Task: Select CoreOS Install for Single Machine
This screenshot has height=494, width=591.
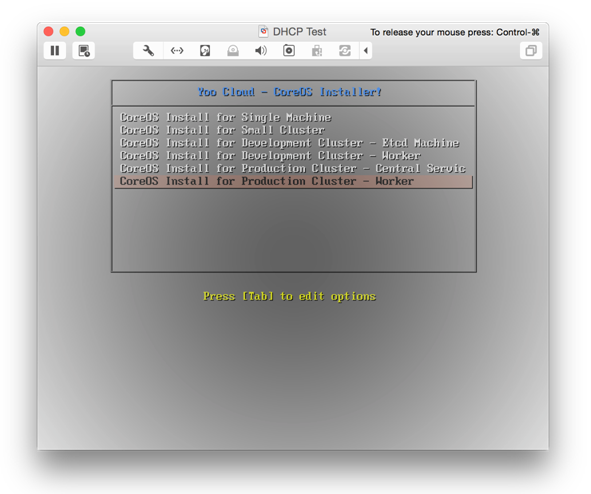Action: click(x=225, y=117)
